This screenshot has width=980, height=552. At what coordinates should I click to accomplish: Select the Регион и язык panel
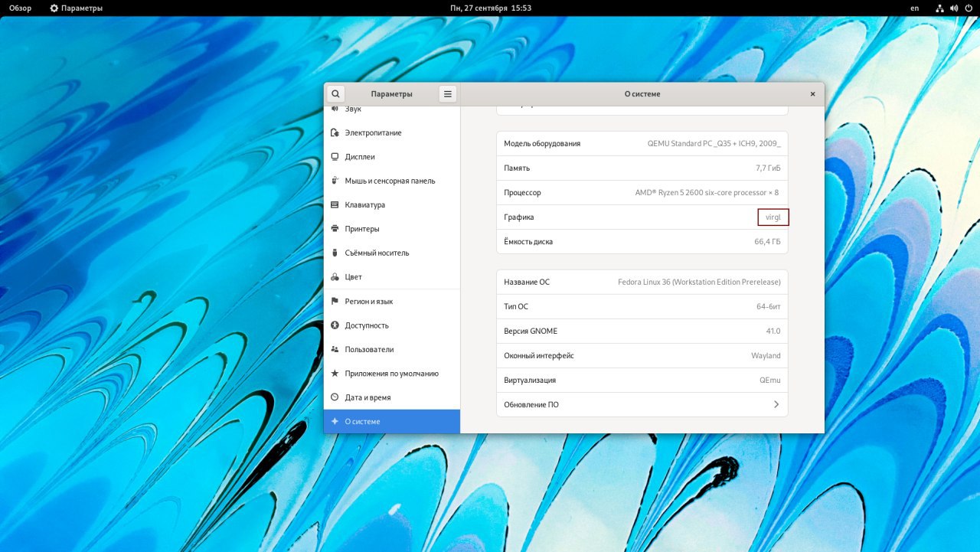point(392,302)
